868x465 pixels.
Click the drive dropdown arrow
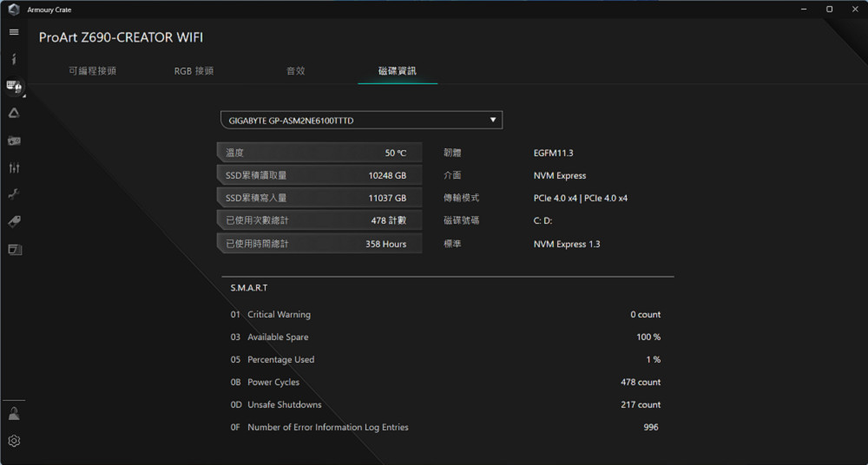[493, 120]
